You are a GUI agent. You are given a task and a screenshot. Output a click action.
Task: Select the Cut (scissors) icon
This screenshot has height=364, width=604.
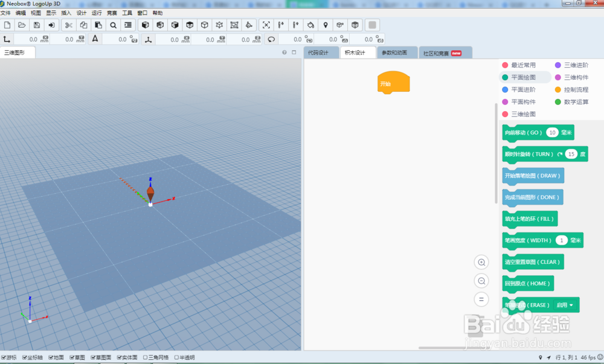69,25
